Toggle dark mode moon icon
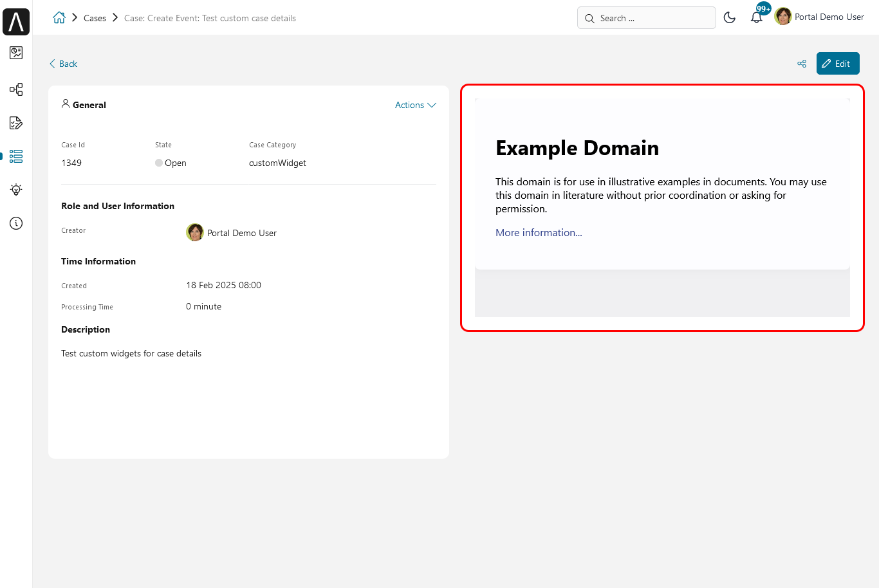The width and height of the screenshot is (879, 588). [730, 18]
